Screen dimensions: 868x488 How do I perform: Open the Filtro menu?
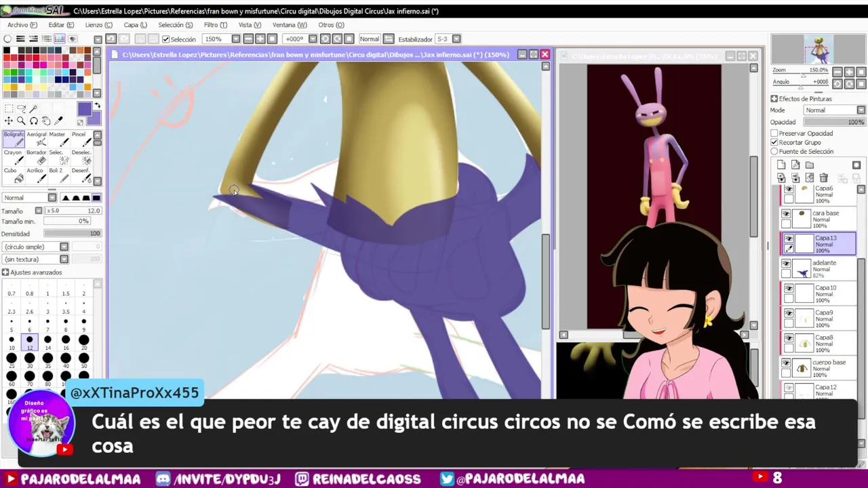(x=216, y=25)
